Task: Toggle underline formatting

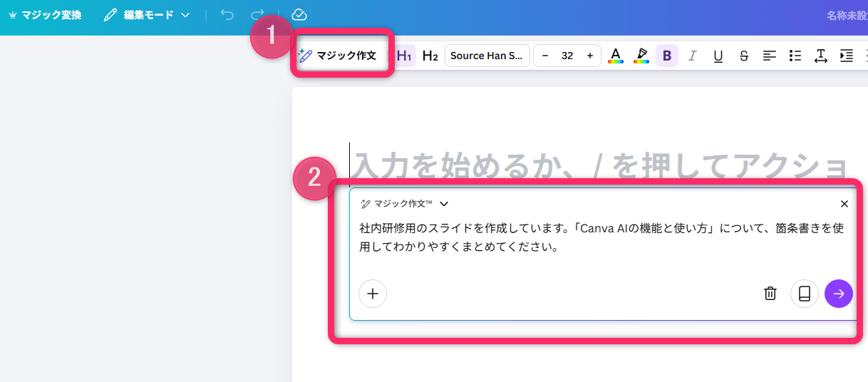Action: [718, 56]
